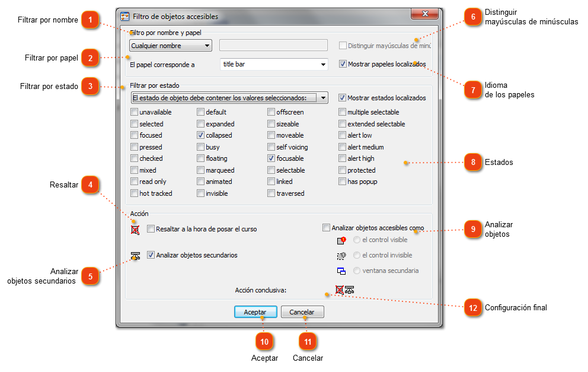This screenshot has width=588, height=372.
Task: Check the self voicing state
Action: pos(271,147)
